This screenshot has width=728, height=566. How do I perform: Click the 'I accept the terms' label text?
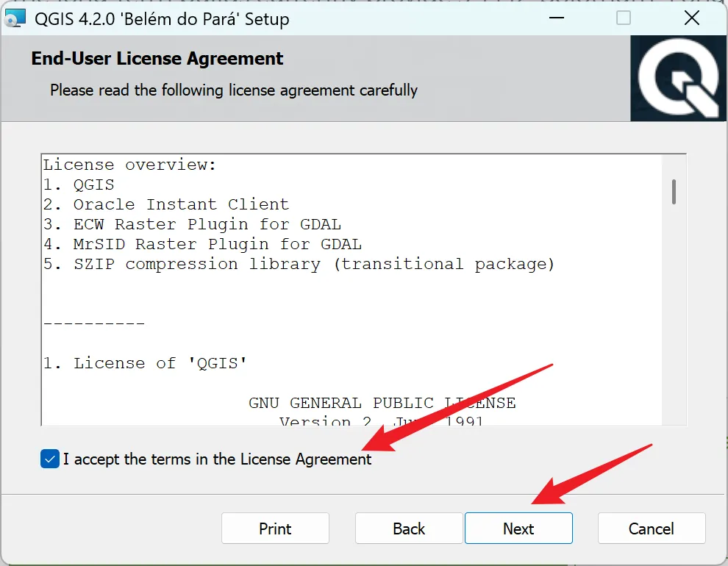coord(217,459)
